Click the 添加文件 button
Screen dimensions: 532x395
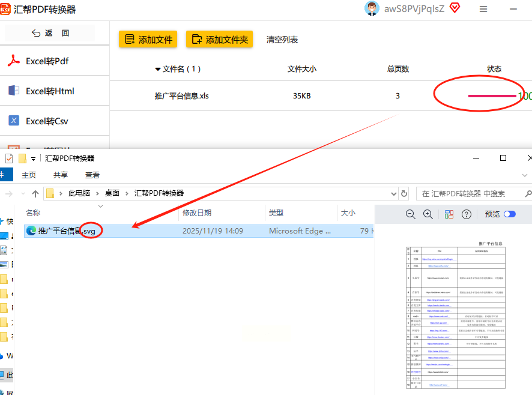148,40
